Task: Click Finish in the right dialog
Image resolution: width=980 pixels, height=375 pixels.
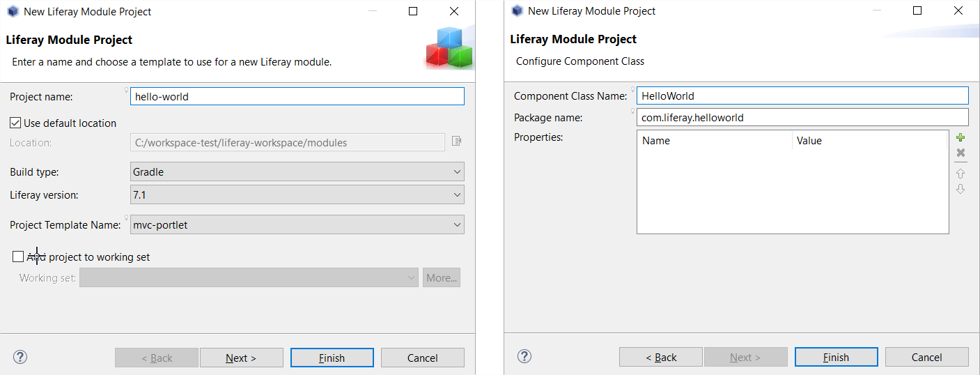Action: 837,357
